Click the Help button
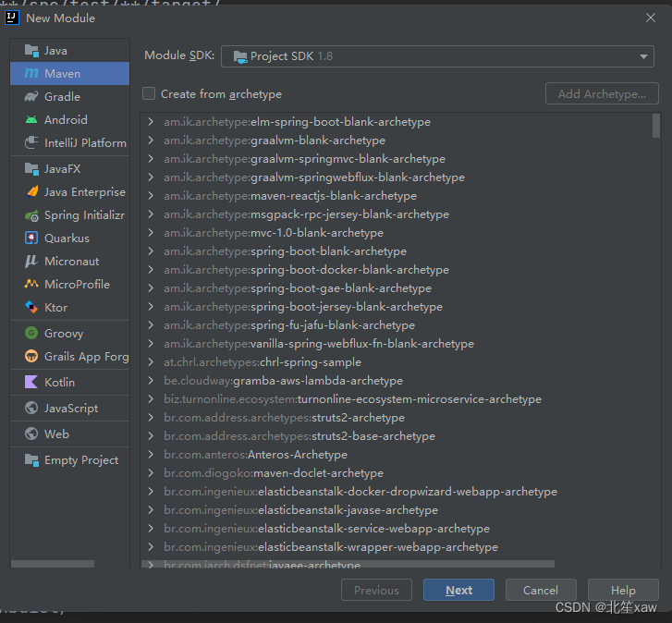Viewport: 672px width, 623px height. pyautogui.click(x=623, y=590)
